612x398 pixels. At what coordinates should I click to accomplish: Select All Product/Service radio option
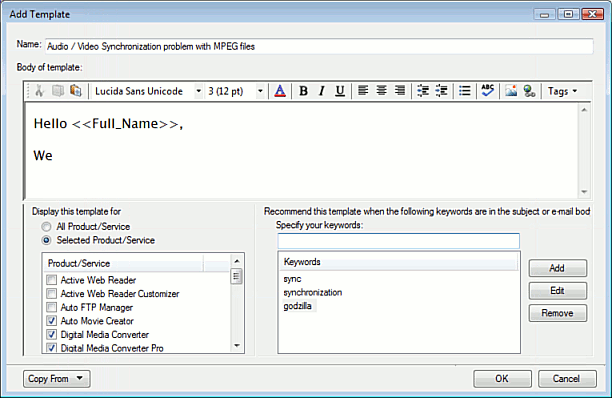point(46,227)
